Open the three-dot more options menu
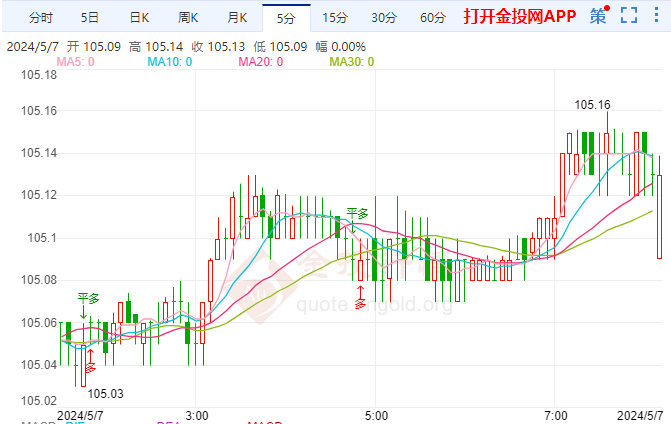 tap(656, 15)
